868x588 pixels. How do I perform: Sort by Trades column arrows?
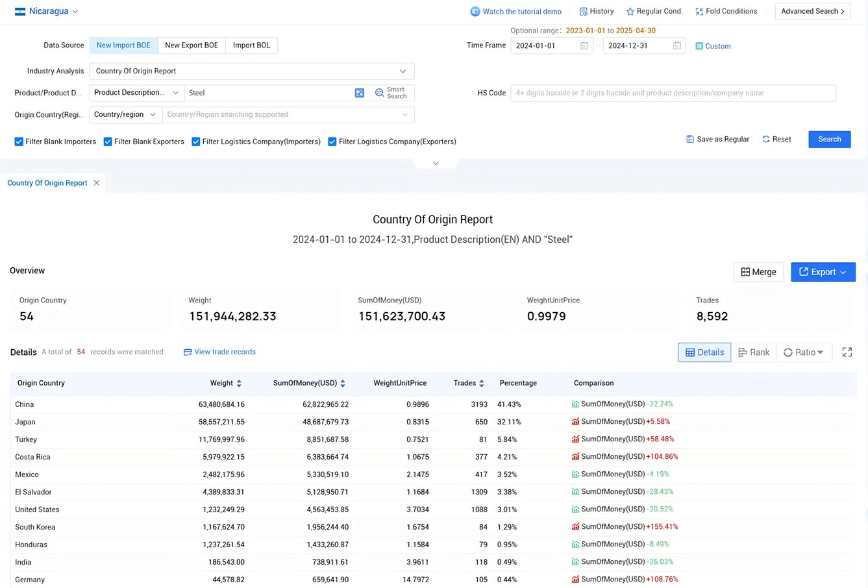(481, 384)
